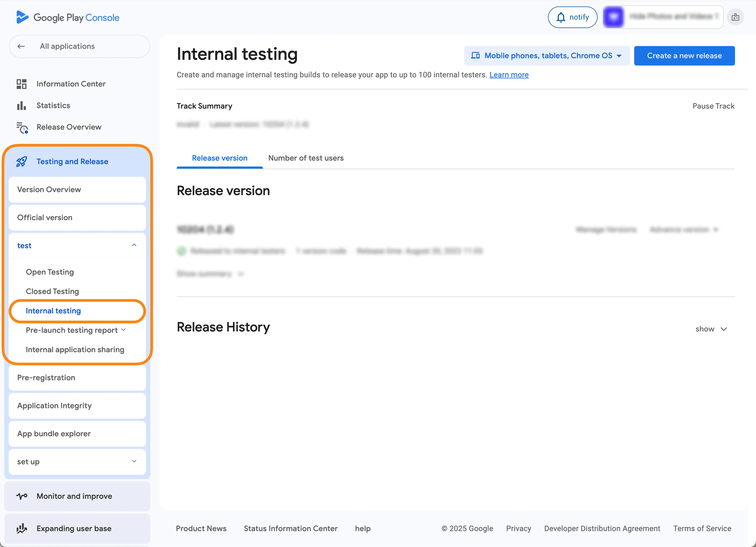Open Application Integrity page
Screen dimensions: 756x547
click(77, 406)
